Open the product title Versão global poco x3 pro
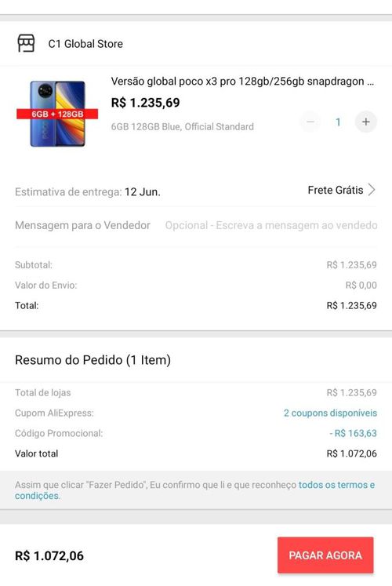Image resolution: width=392 pixels, height=586 pixels. pyautogui.click(x=242, y=81)
